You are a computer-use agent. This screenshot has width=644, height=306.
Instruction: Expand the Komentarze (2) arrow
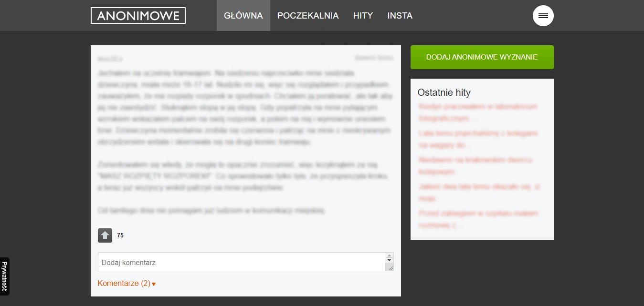coord(154,284)
